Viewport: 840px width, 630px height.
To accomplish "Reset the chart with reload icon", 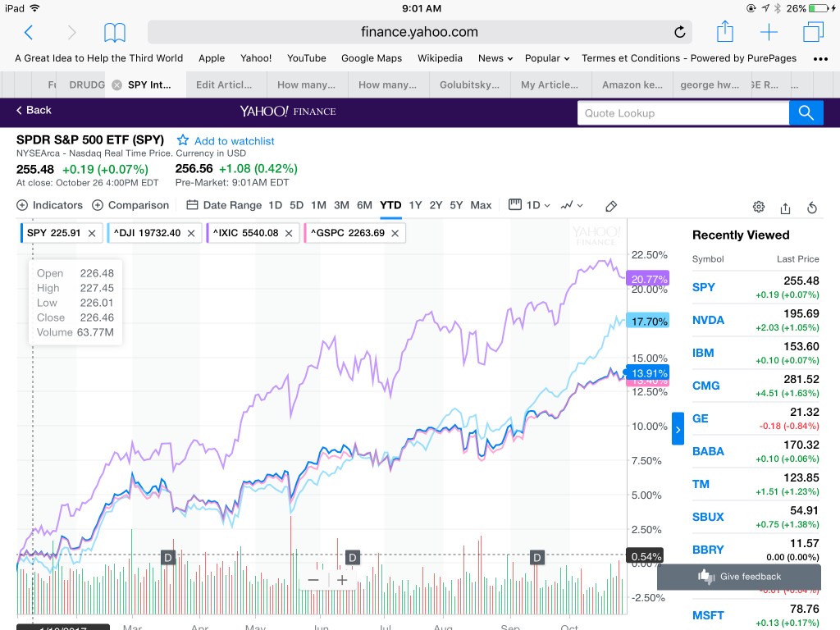I will click(x=812, y=208).
